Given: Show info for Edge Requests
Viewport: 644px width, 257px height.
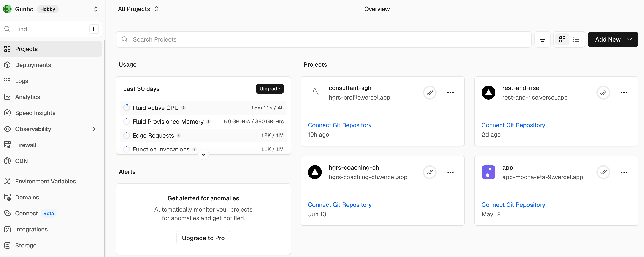Looking at the screenshot, I should [179, 135].
